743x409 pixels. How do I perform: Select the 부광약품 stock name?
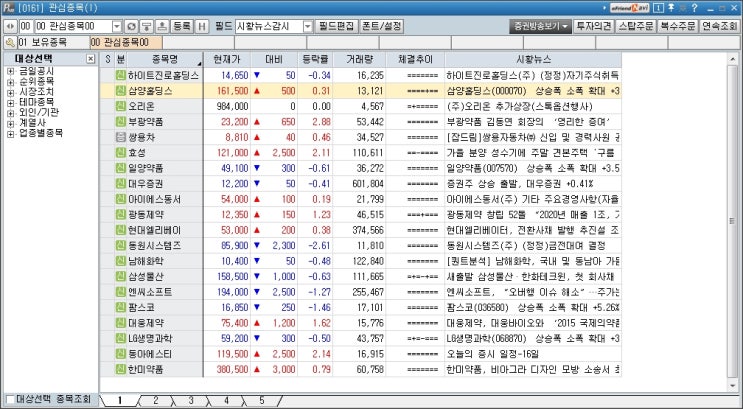(145, 122)
